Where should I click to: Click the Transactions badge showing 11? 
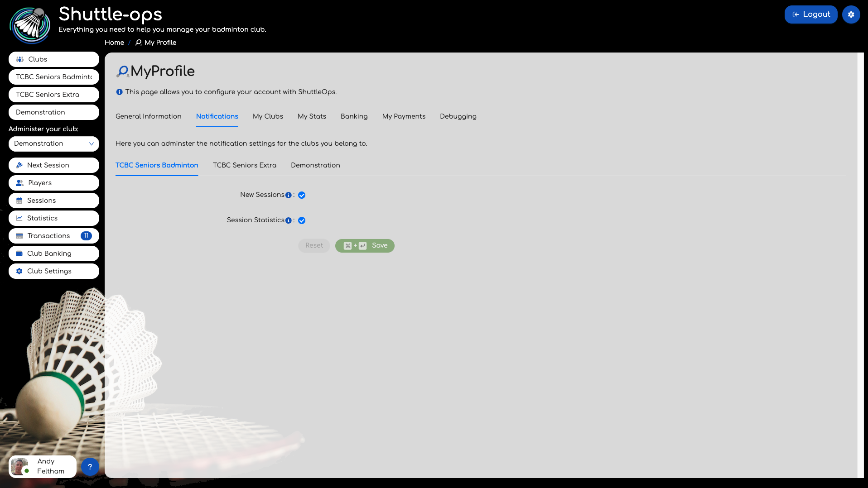point(86,236)
